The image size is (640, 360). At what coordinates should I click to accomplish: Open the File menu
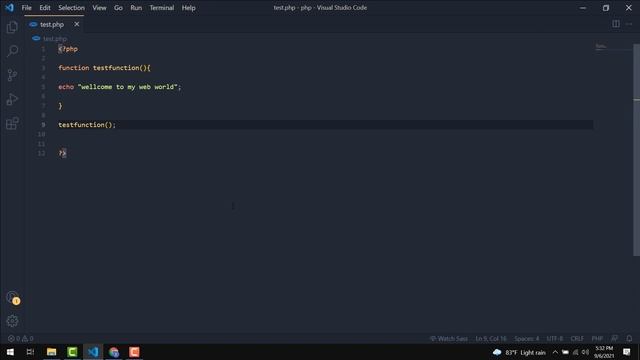click(27, 8)
